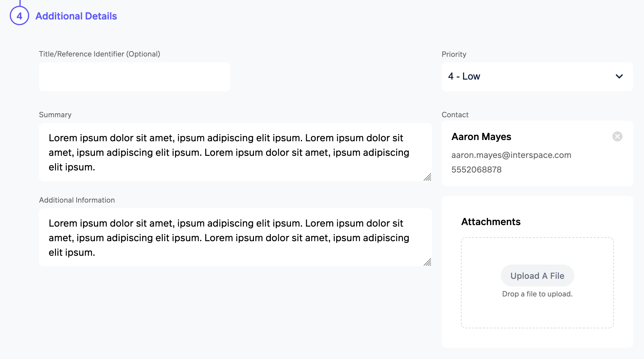Click the Title/Reference Identifier (Optional) label
644x359 pixels.
pyautogui.click(x=99, y=54)
